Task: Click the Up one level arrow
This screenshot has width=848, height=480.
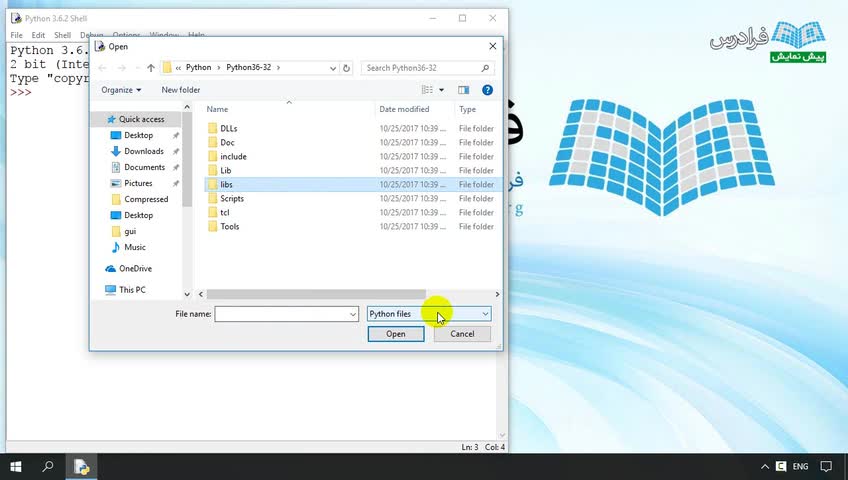Action: pyautogui.click(x=151, y=68)
